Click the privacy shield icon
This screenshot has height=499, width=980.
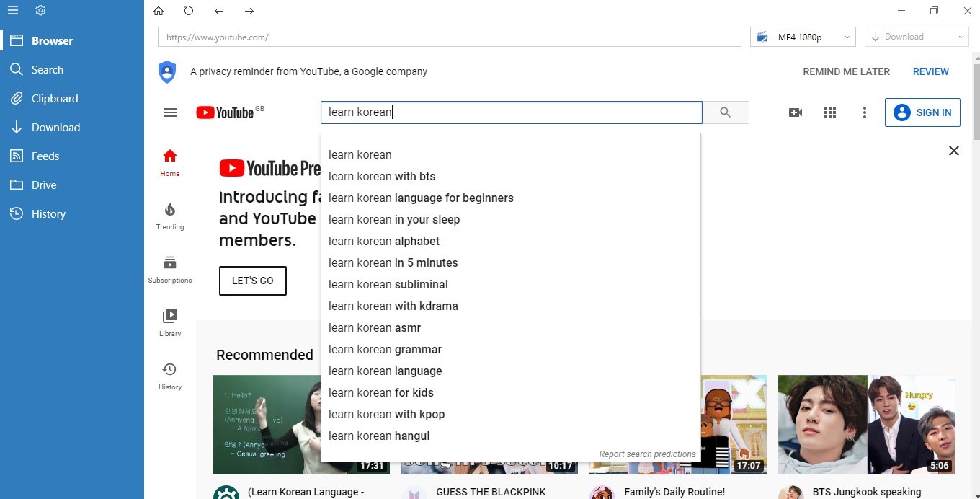(x=167, y=71)
